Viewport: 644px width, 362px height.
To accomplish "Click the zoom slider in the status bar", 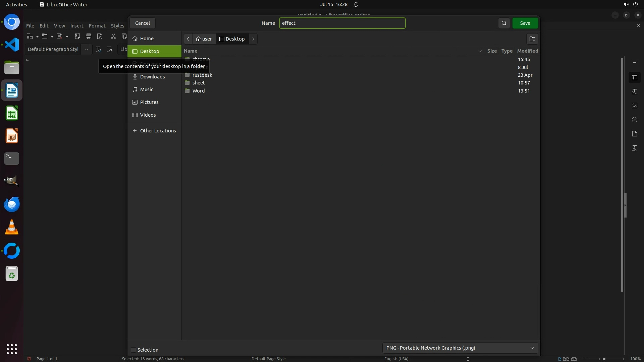I will point(604,359).
